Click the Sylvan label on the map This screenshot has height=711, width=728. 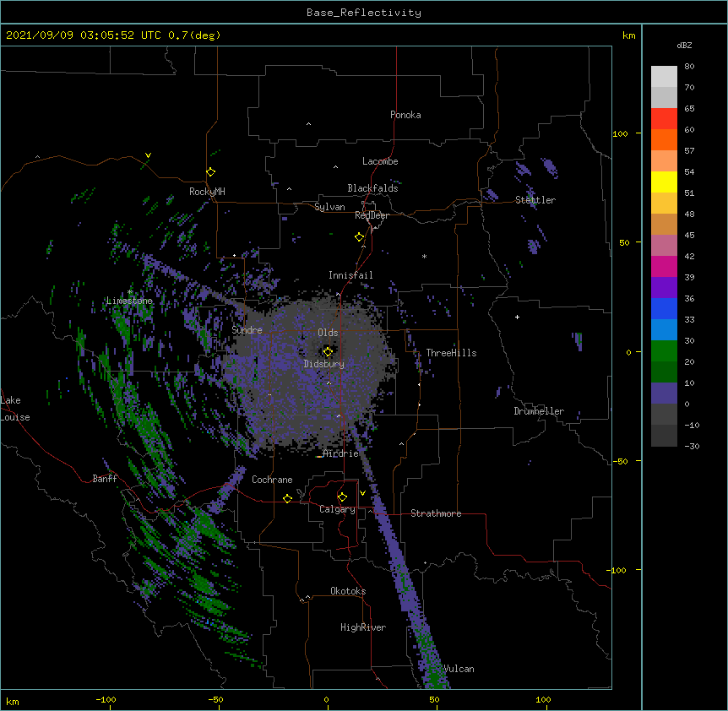(329, 207)
